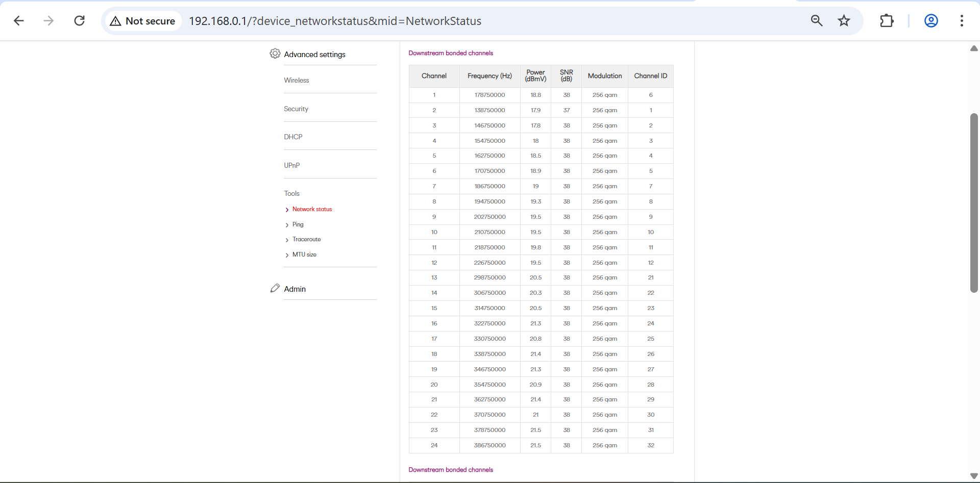Screen dimensions: 980x483
Task: Open the browser three-dot menu
Action: click(962, 21)
